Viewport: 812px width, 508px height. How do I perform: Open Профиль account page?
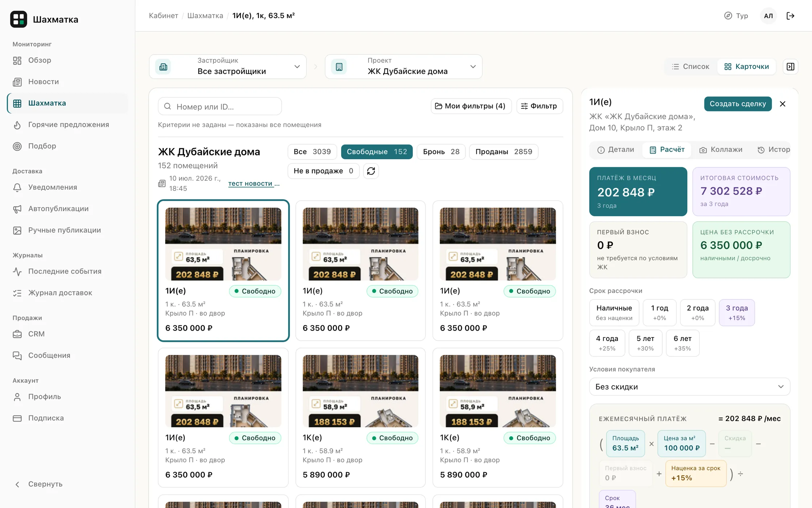click(x=68, y=397)
